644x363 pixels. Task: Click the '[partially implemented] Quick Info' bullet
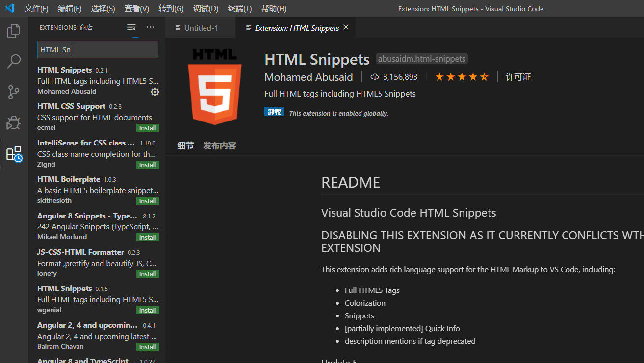pyautogui.click(x=402, y=328)
